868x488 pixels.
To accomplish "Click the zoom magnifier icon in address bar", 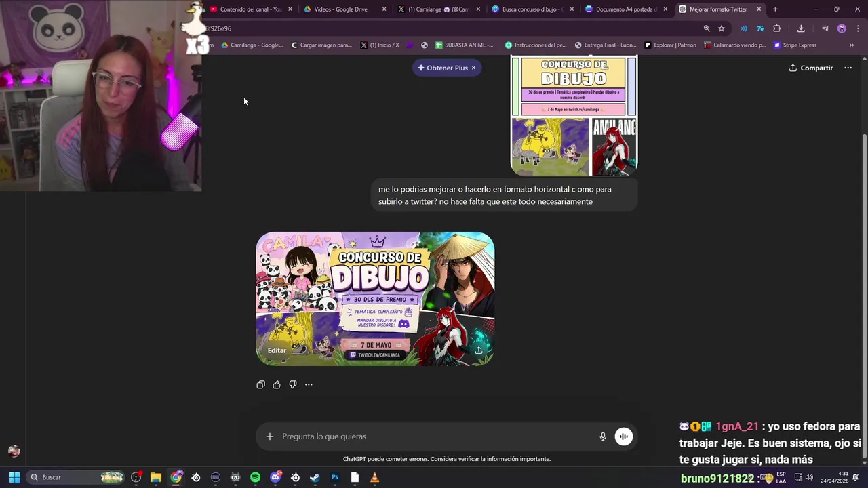I will click(707, 28).
